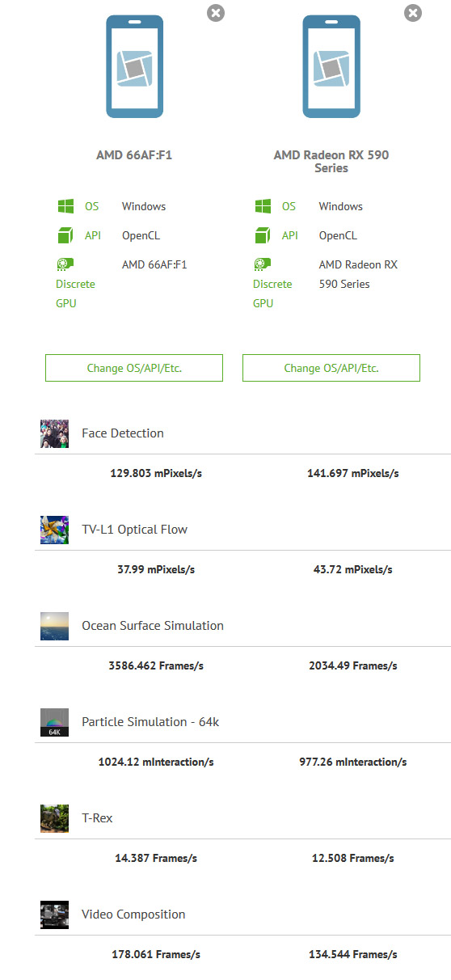This screenshot has width=451, height=980.
Task: Remove the AMD Radeon RX 590 Series device
Action: point(412,13)
